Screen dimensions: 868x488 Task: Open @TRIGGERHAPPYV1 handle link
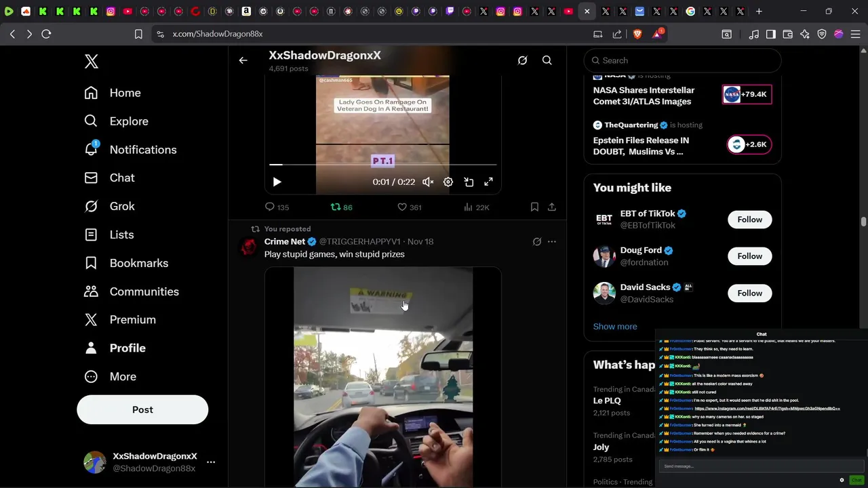359,241
